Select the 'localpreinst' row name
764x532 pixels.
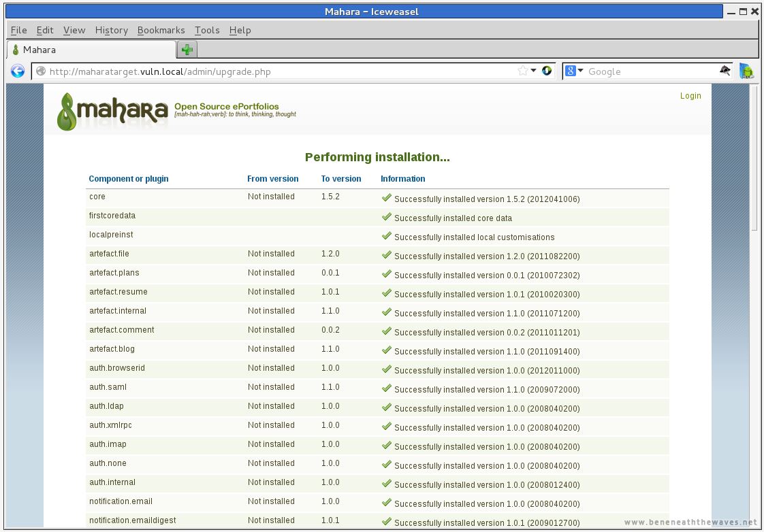[x=111, y=235]
